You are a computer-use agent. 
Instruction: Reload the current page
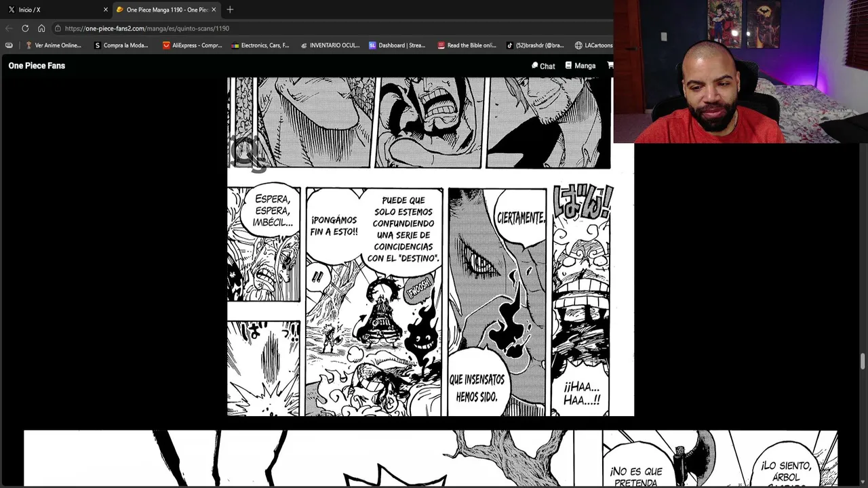[25, 28]
